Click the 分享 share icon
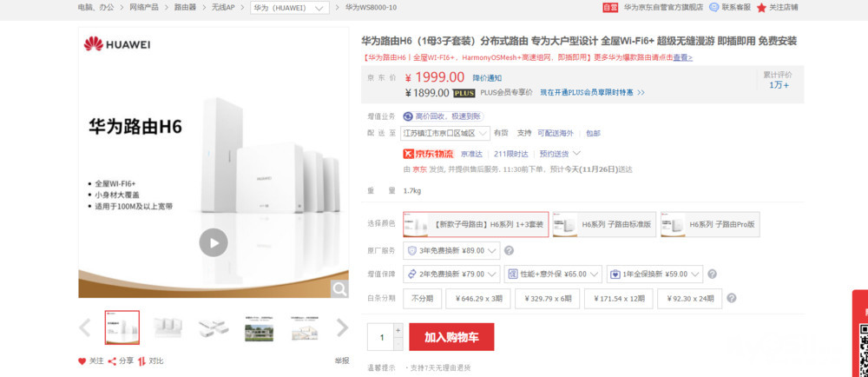 point(112,360)
